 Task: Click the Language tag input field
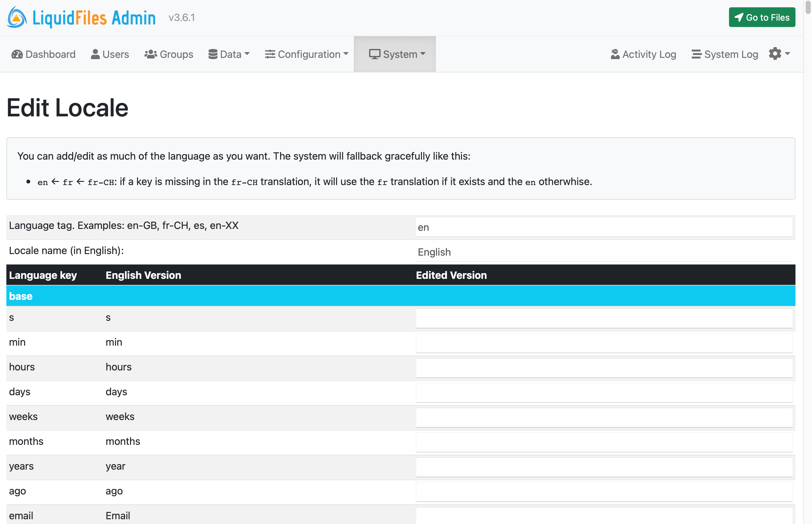click(604, 227)
